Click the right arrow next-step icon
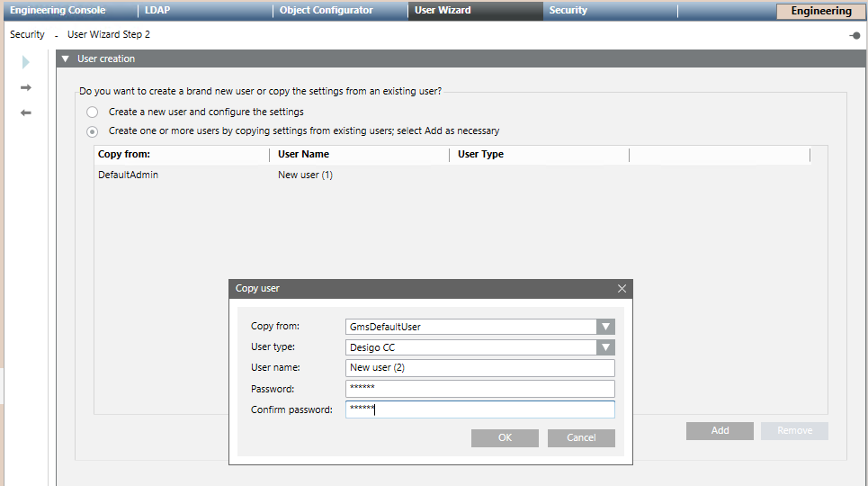Screen dimensions: 868x486 (x=26, y=87)
